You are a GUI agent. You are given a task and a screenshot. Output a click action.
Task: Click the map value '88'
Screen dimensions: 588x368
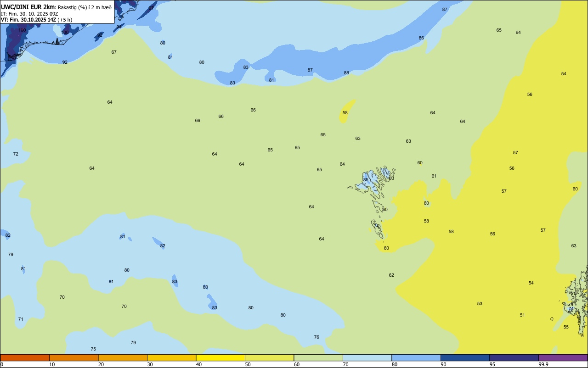[x=346, y=73]
